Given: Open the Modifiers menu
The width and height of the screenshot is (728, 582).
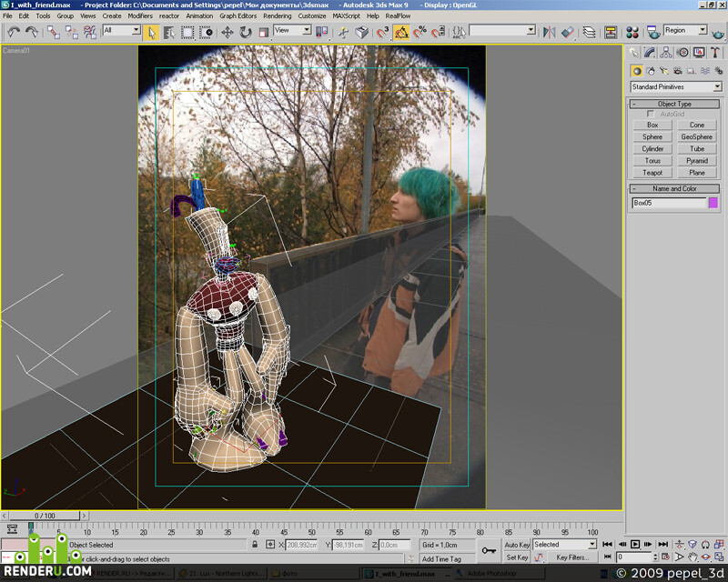Looking at the screenshot, I should tap(140, 15).
